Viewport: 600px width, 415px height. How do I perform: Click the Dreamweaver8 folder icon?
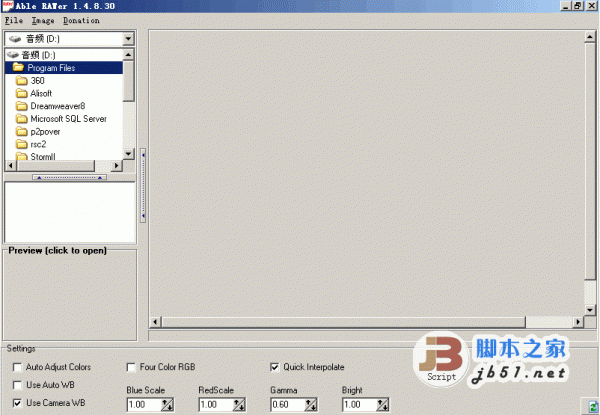click(22, 106)
